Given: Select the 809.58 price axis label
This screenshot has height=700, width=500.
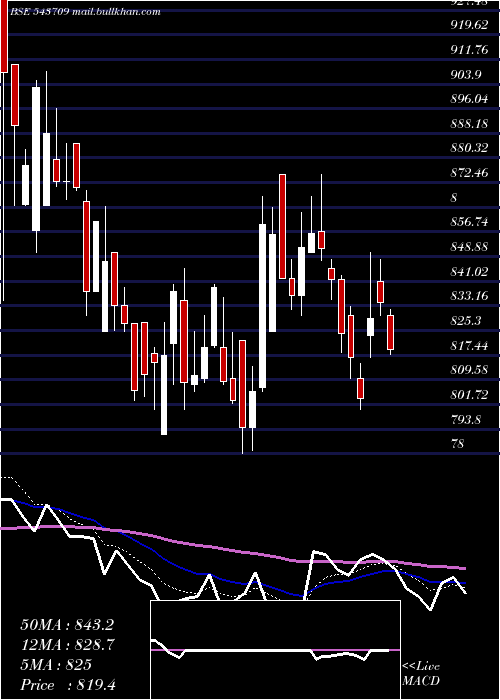Looking at the screenshot, I should (x=469, y=370).
